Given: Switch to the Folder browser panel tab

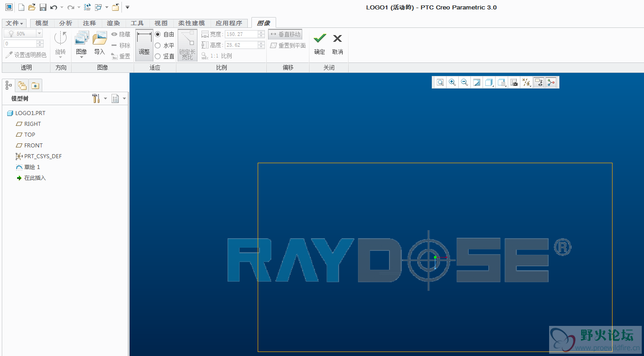Looking at the screenshot, I should (x=22, y=85).
